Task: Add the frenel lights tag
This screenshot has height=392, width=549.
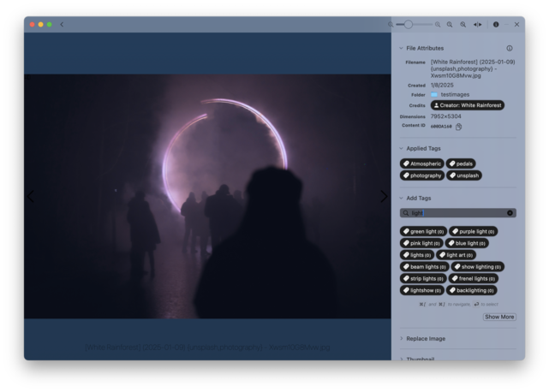Action: [474, 279]
